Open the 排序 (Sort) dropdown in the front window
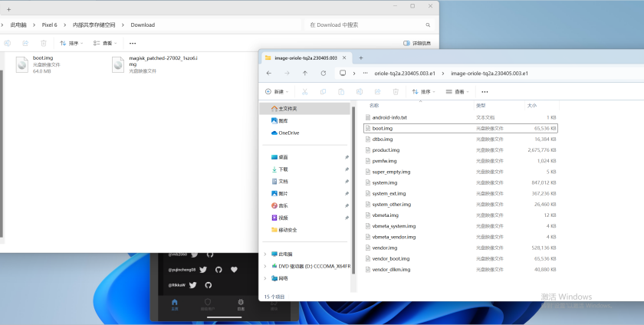 424,92
